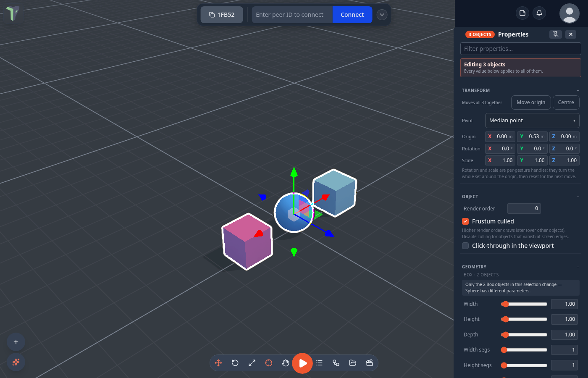Click the Scale Z value field
588x378 pixels.
click(x=564, y=160)
